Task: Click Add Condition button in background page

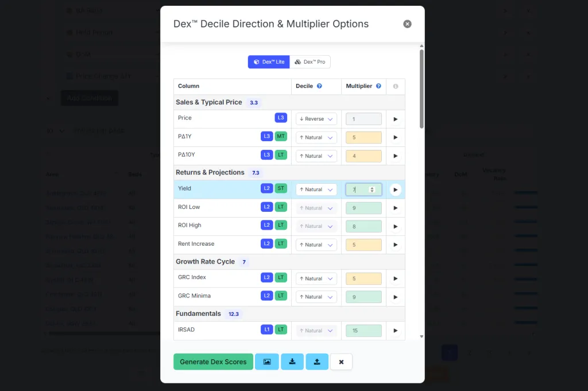Action: tap(89, 98)
